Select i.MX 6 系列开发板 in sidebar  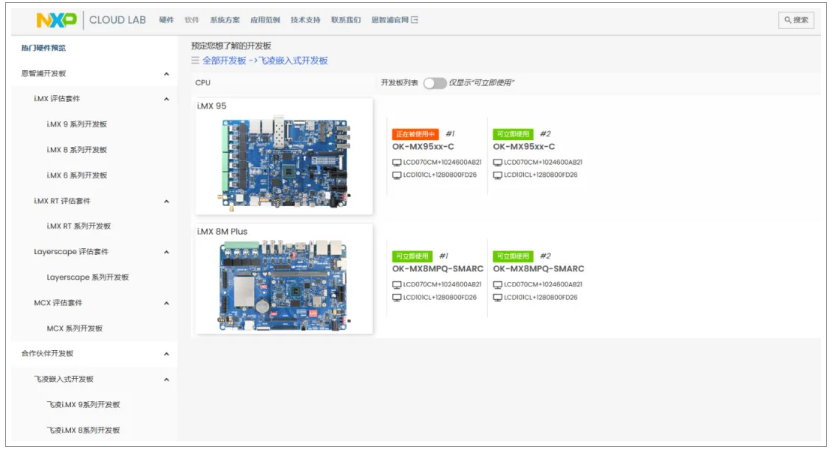[x=76, y=175]
